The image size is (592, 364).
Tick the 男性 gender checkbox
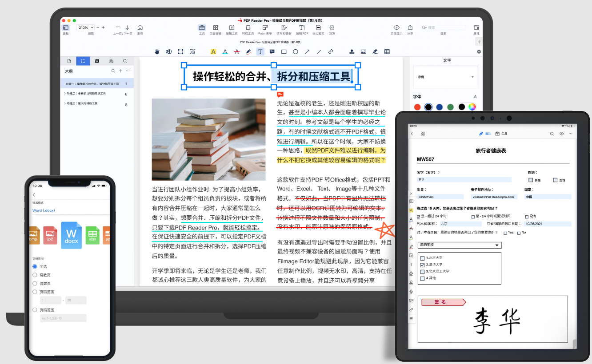pyautogui.click(x=531, y=180)
